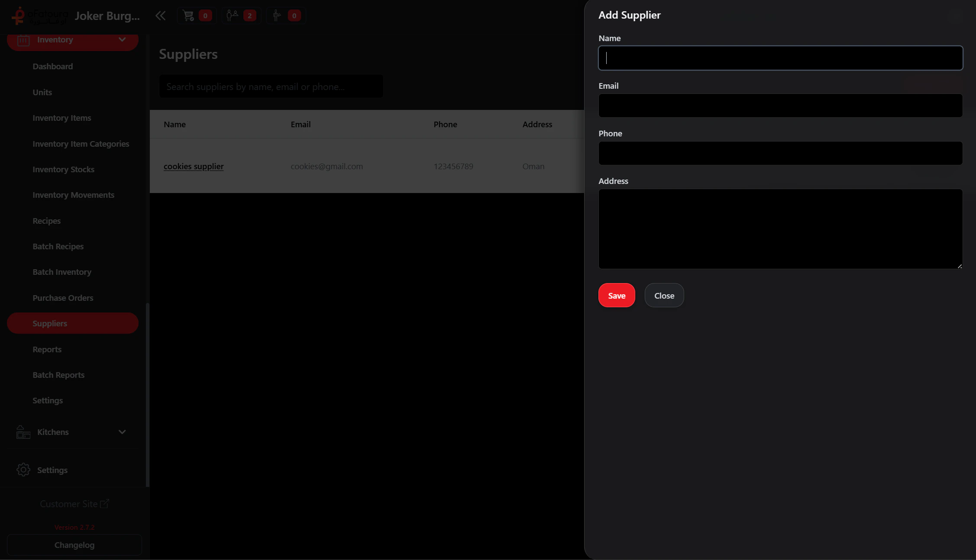Click the Close button in panel

[x=664, y=296]
